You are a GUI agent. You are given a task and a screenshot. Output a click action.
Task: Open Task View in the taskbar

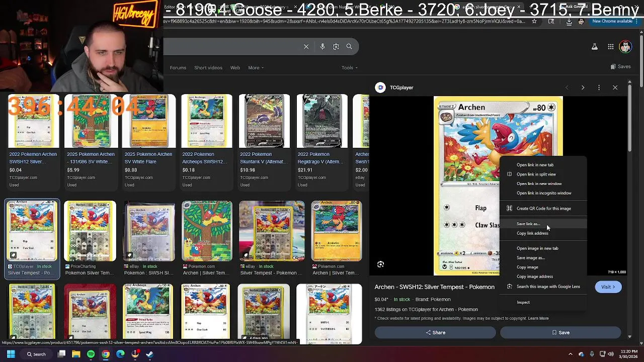[61, 354]
